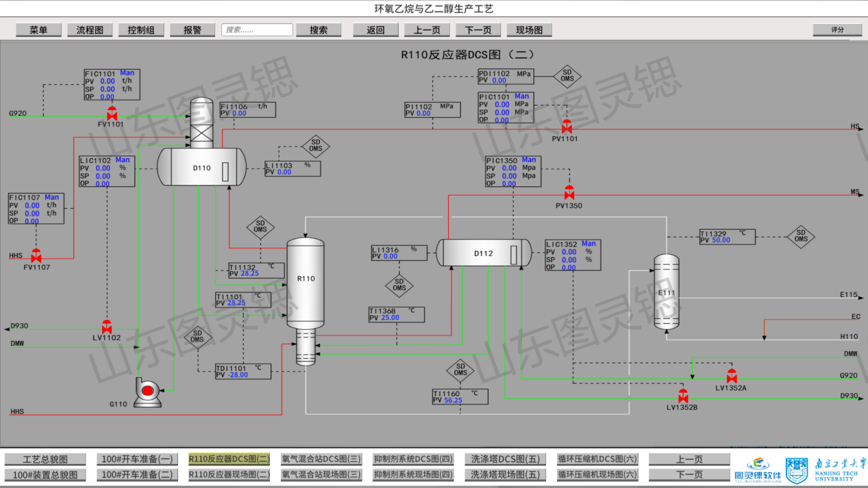Click the 搜索 search button
The width and height of the screenshot is (868, 488).
click(x=319, y=30)
